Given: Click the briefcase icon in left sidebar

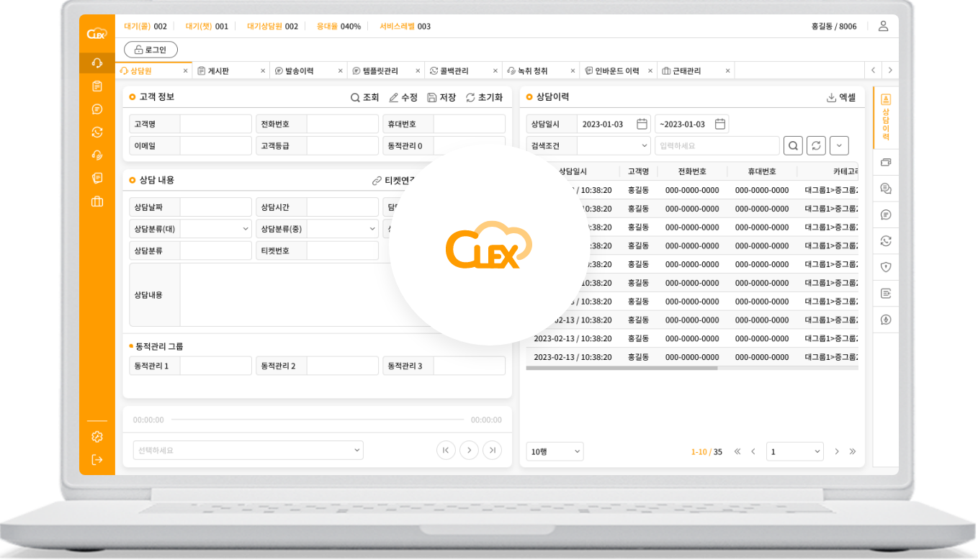Looking at the screenshot, I should point(97,202).
